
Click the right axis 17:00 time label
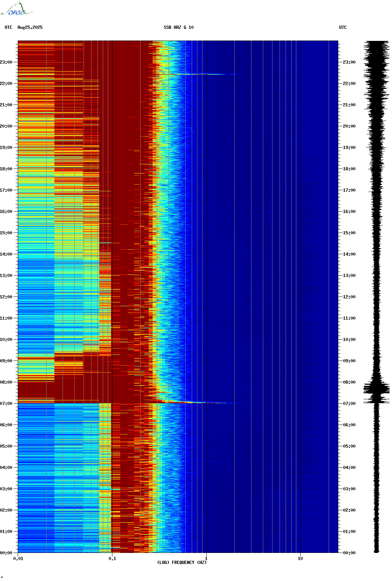(x=349, y=190)
